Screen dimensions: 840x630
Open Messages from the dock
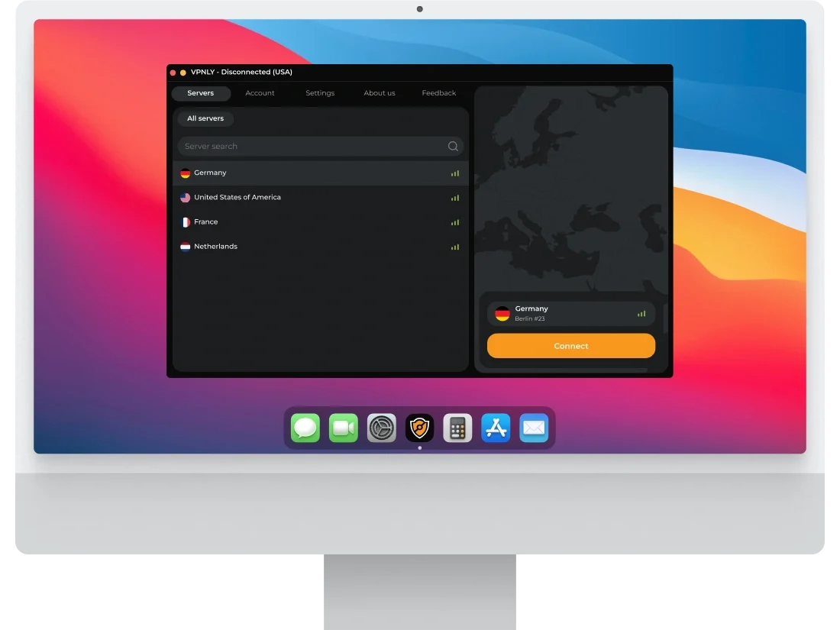pyautogui.click(x=305, y=428)
